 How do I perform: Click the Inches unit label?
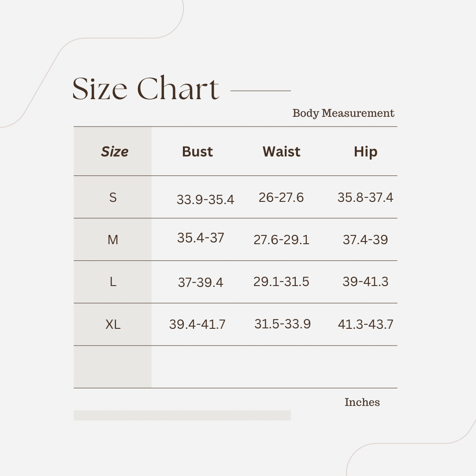tap(362, 402)
